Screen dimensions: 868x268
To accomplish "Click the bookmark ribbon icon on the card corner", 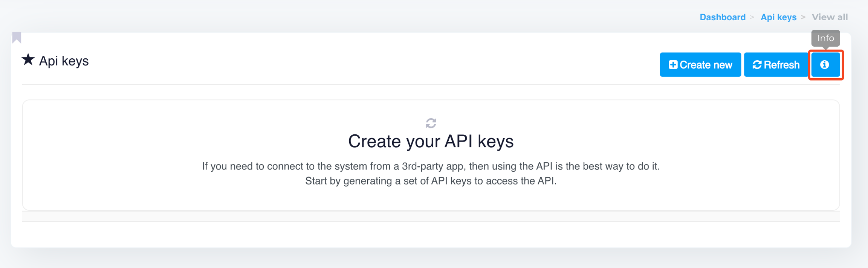I will tap(17, 37).
